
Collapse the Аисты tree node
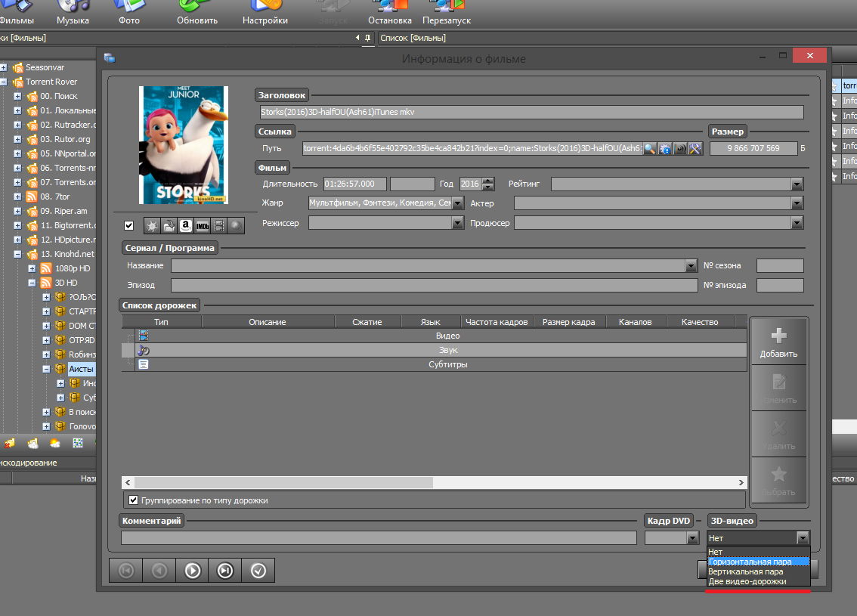point(46,370)
